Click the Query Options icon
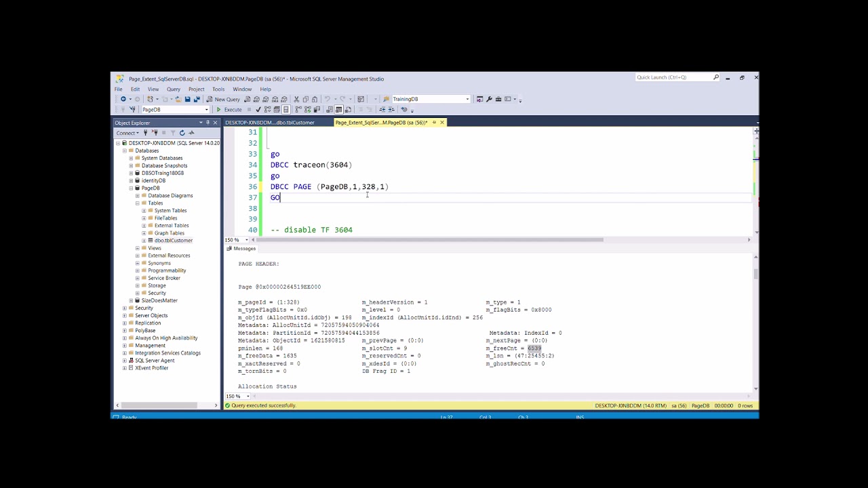Viewport: 868px width, 488px height. (x=276, y=109)
